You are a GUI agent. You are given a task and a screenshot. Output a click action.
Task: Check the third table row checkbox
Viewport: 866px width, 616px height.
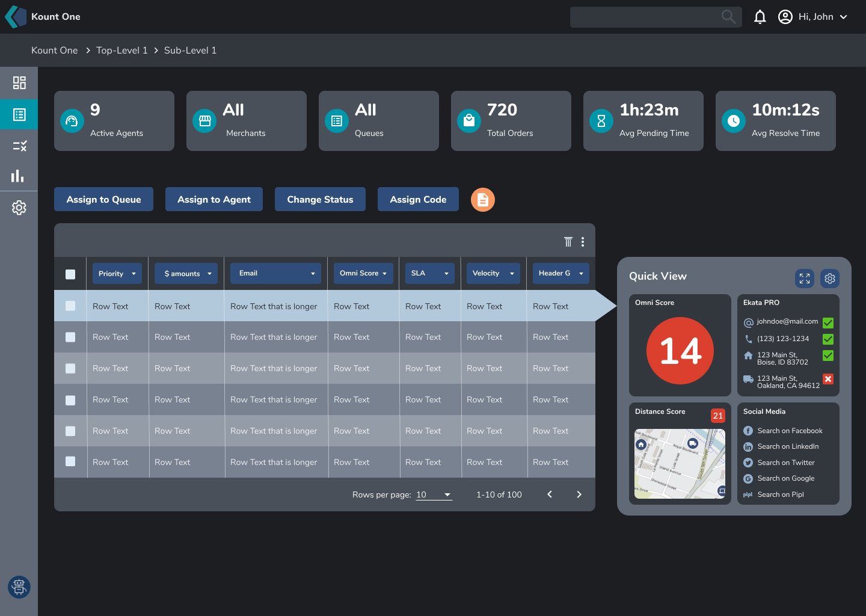coord(70,368)
